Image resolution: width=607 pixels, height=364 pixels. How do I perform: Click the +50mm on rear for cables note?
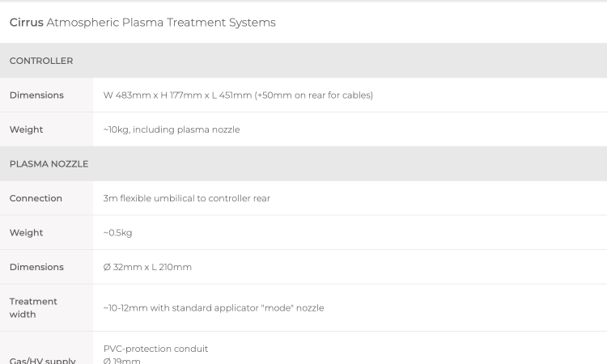tap(313, 95)
